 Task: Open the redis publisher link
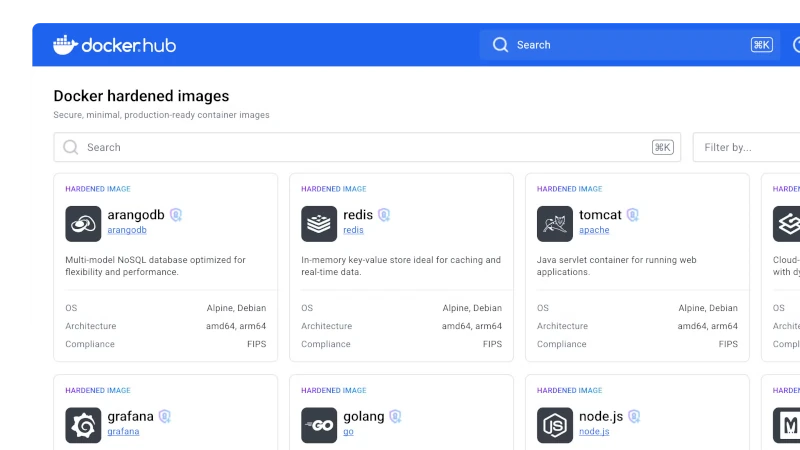[x=353, y=230]
